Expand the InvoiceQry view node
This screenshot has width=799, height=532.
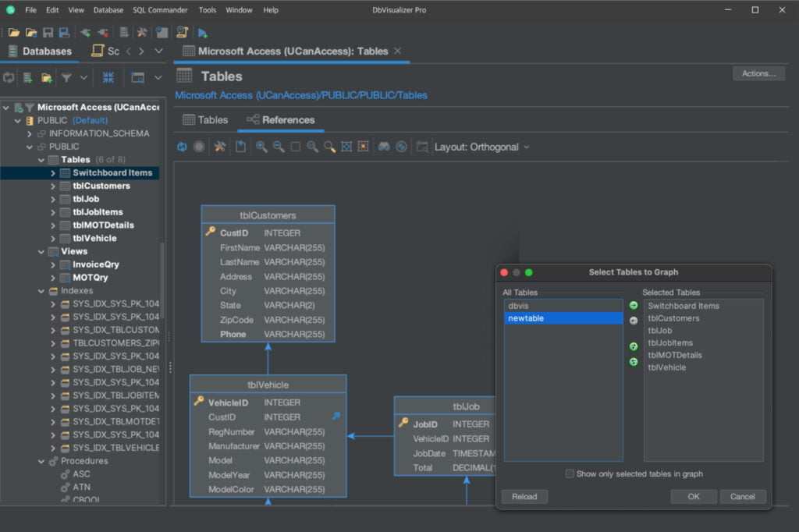point(52,264)
